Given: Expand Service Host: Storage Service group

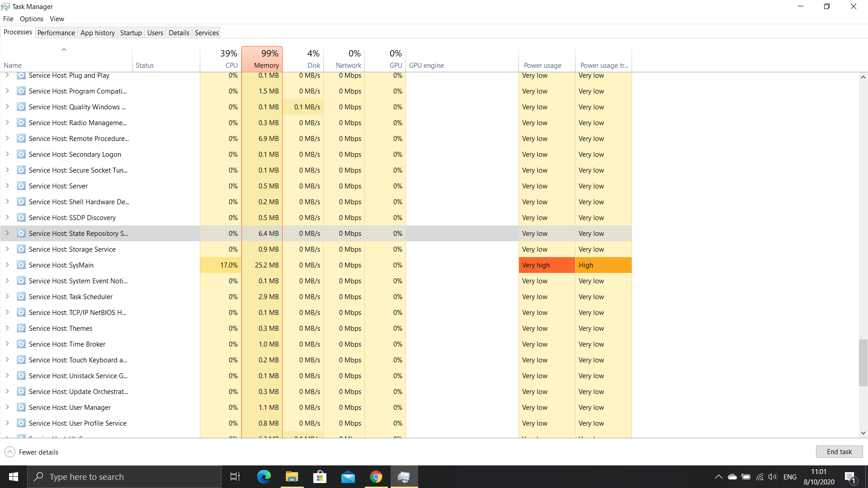Looking at the screenshot, I should coord(7,249).
